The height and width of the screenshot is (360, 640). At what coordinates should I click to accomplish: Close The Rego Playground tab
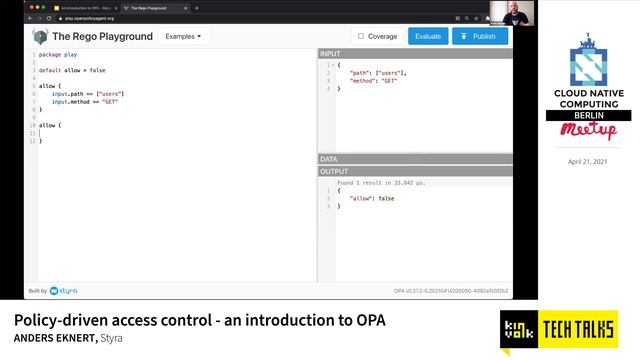[x=186, y=8]
